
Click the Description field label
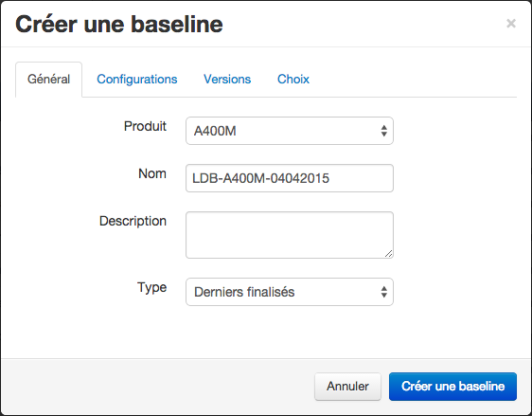pyautogui.click(x=133, y=221)
